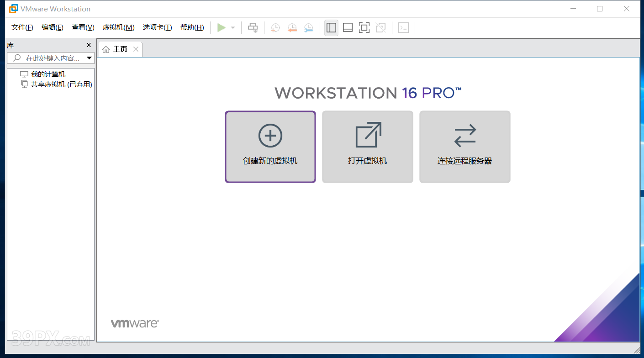
Task: Click the magnifier icon in library search
Action: click(17, 58)
